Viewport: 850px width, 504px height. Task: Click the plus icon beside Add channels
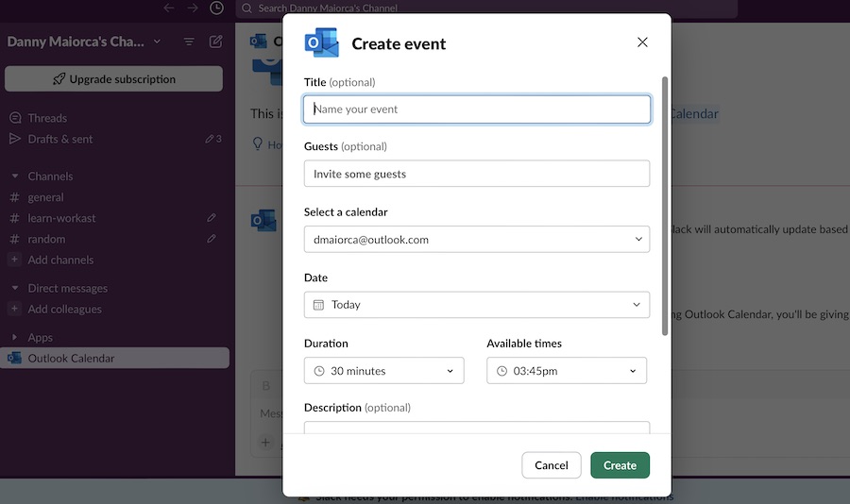pyautogui.click(x=14, y=260)
